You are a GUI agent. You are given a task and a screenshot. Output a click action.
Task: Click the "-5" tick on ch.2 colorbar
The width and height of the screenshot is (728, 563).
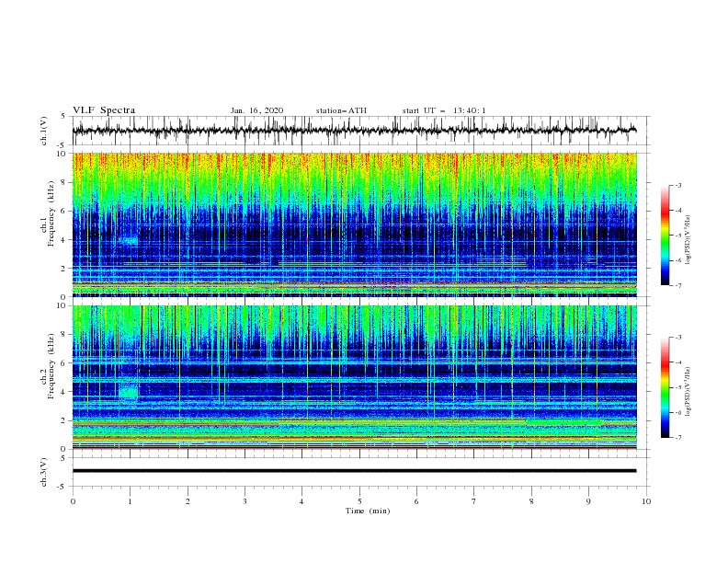pyautogui.click(x=677, y=387)
